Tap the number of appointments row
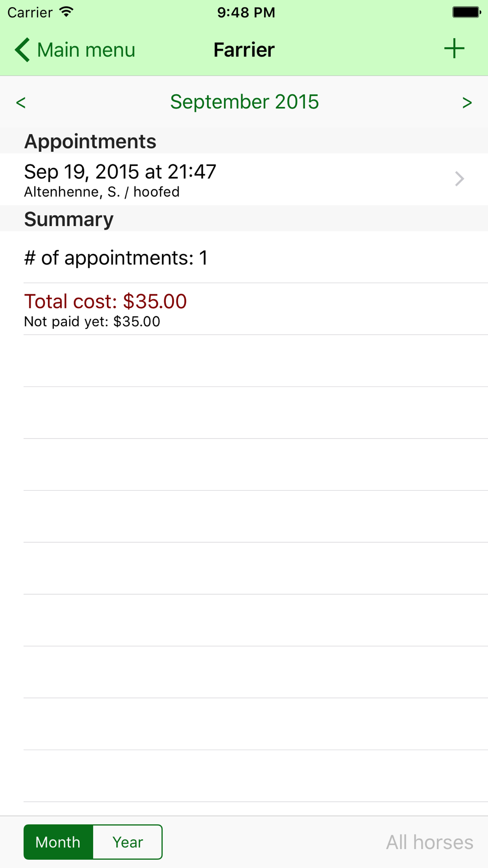Image resolution: width=488 pixels, height=868 pixels. (244, 257)
